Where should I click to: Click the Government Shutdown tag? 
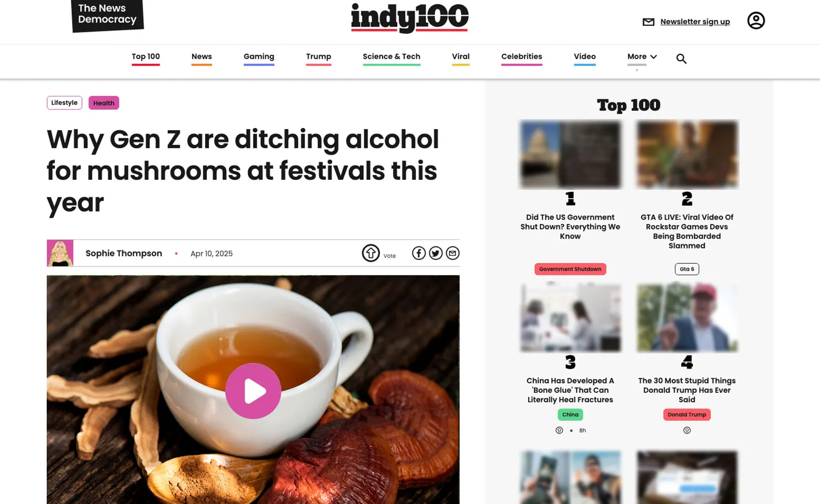tap(570, 269)
